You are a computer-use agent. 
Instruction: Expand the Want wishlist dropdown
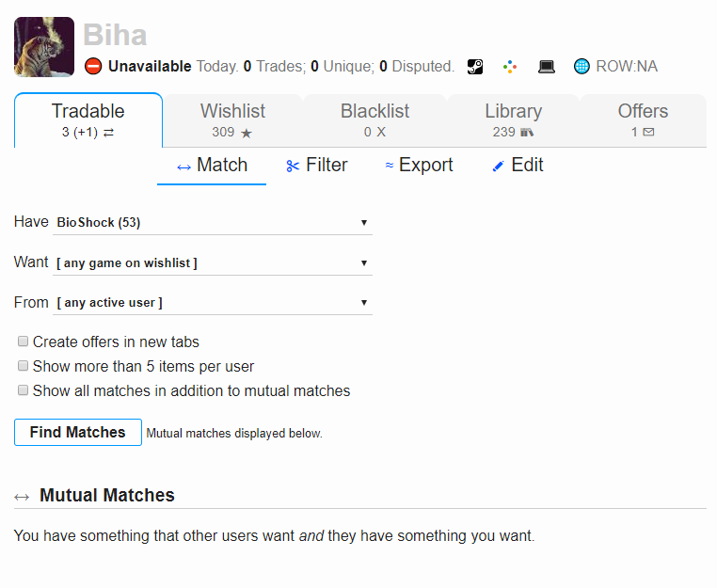click(213, 262)
